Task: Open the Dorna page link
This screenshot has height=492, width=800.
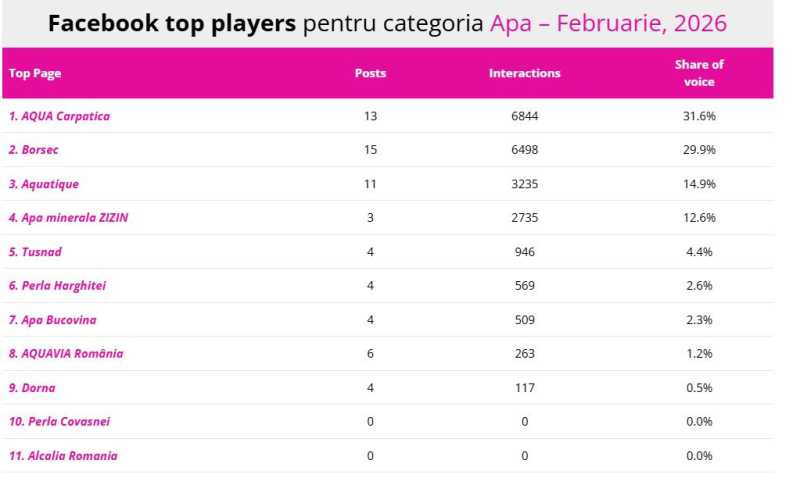Action: [x=32, y=388]
